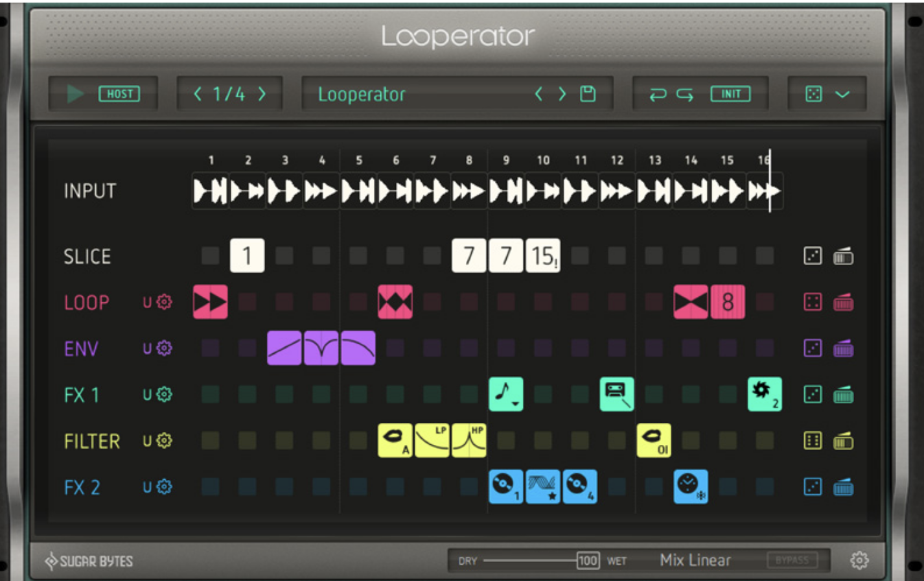924x581 pixels.
Task: Toggle the FX 2 row U button
Action: click(x=147, y=487)
